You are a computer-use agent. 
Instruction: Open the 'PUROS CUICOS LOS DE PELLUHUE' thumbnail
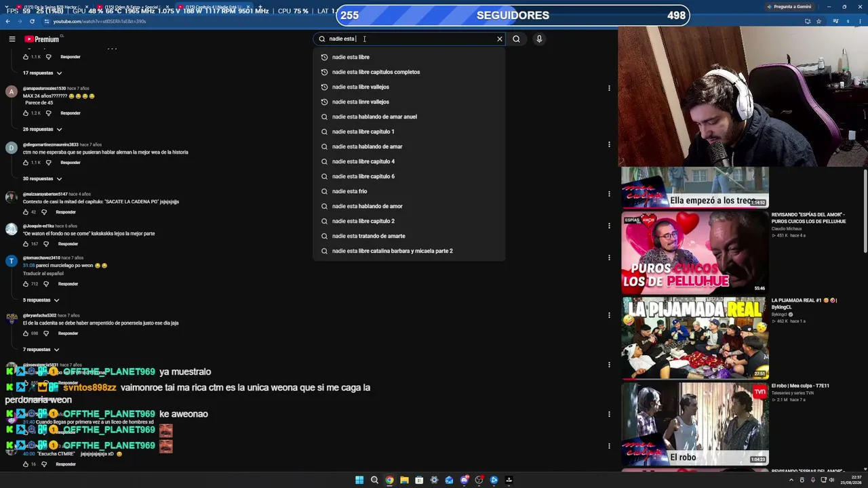pos(695,251)
